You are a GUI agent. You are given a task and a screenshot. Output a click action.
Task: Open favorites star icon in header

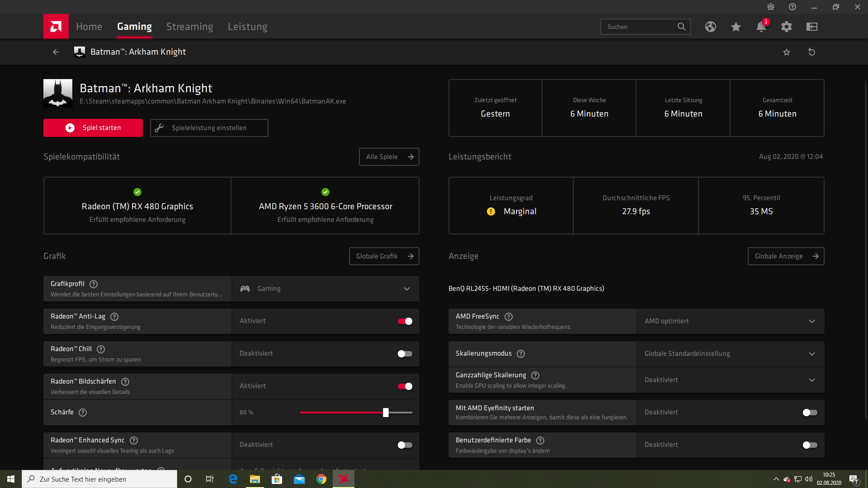pyautogui.click(x=736, y=27)
